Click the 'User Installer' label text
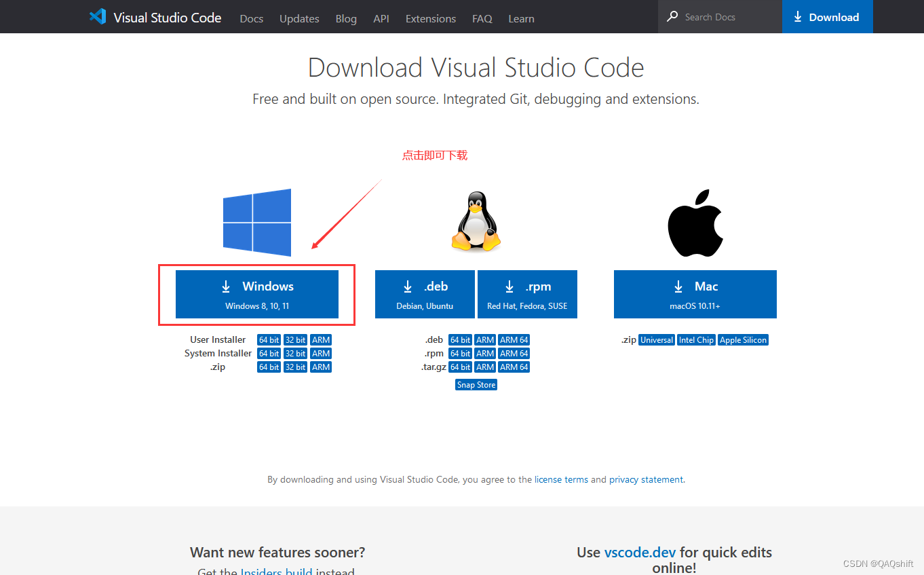The image size is (924, 575). click(218, 340)
